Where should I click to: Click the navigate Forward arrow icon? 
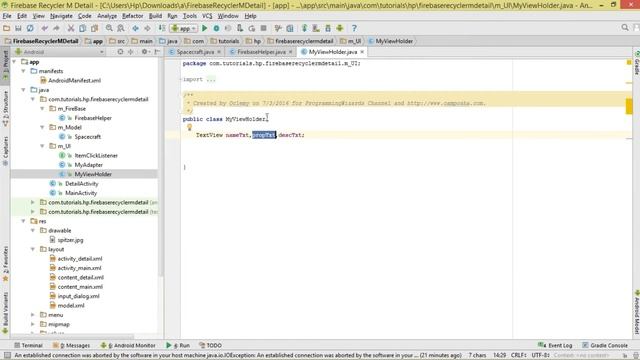[x=147, y=28]
